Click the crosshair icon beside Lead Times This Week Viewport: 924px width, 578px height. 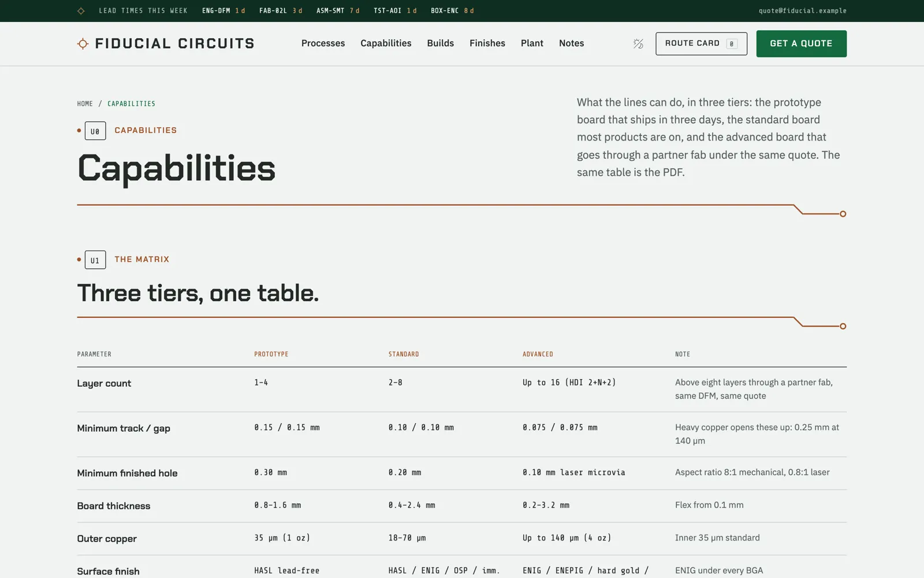coord(81,11)
